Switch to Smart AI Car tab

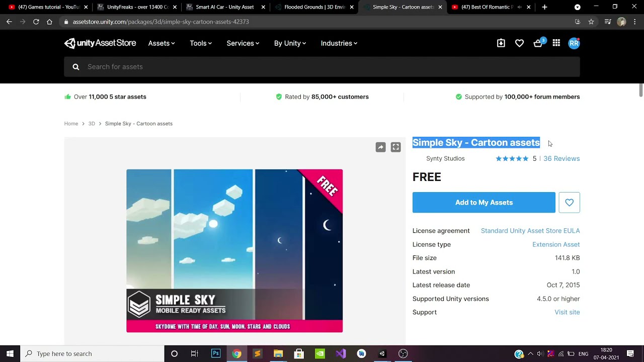(x=225, y=7)
